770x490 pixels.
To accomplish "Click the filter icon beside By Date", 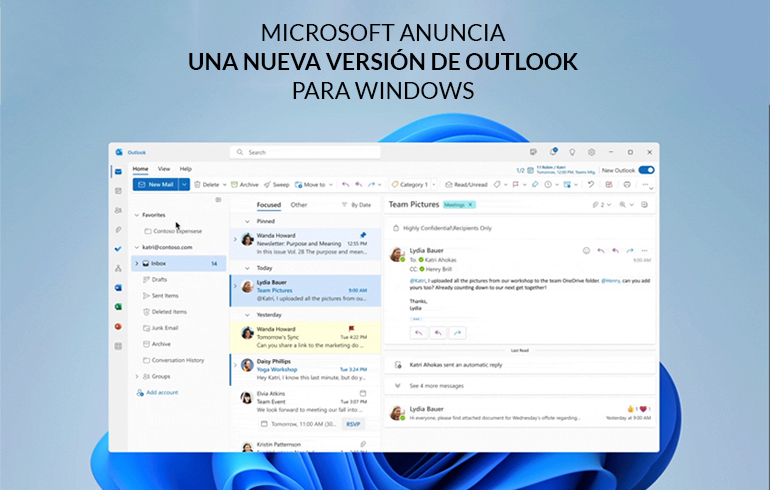I will tap(344, 205).
